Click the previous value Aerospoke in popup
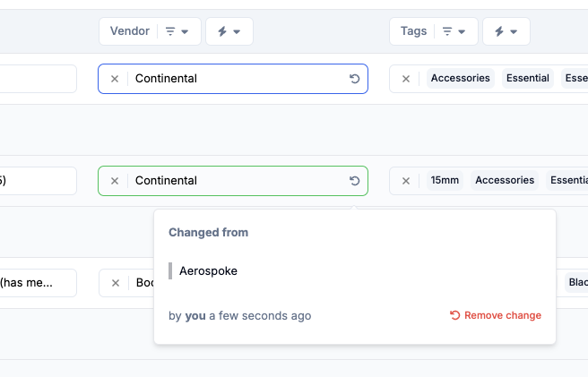This screenshot has width=588, height=377. [208, 270]
